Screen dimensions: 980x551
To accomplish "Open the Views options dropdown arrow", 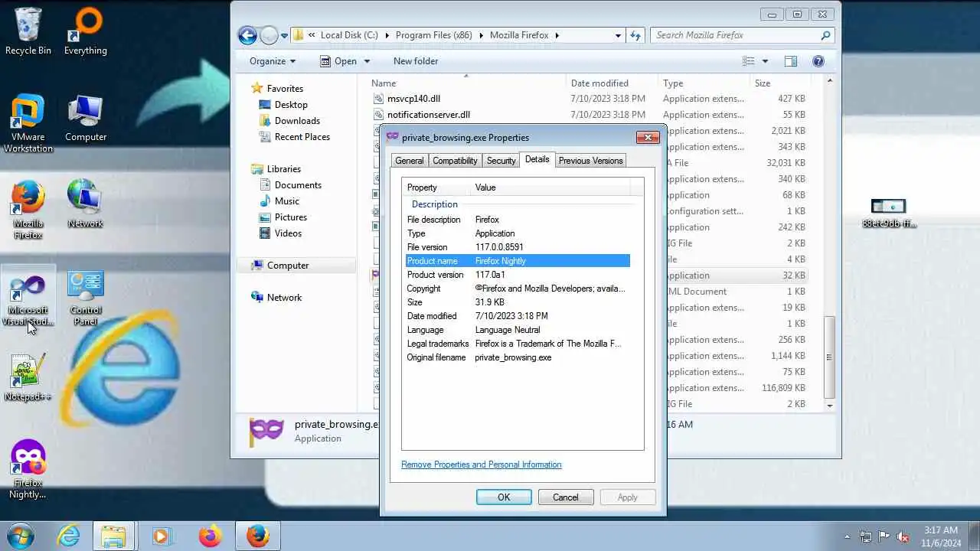I will (x=764, y=61).
